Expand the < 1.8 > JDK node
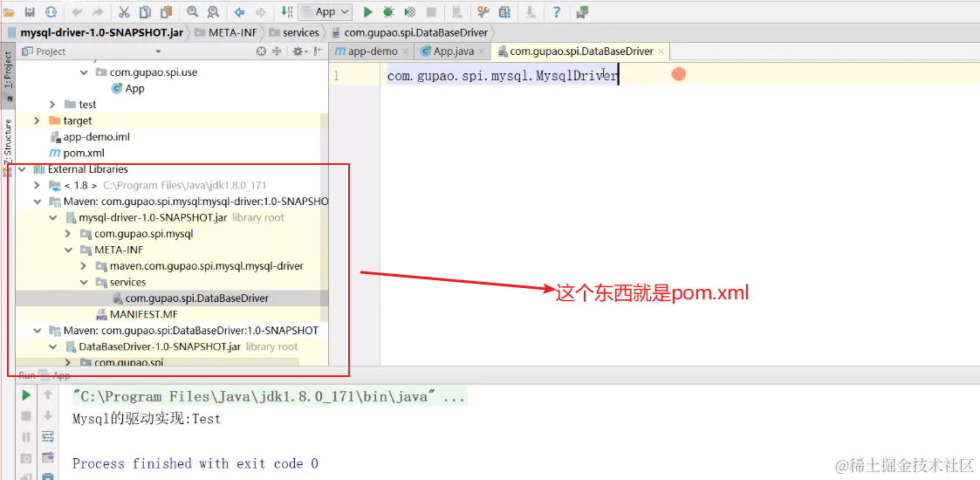The image size is (980, 480). [x=37, y=185]
